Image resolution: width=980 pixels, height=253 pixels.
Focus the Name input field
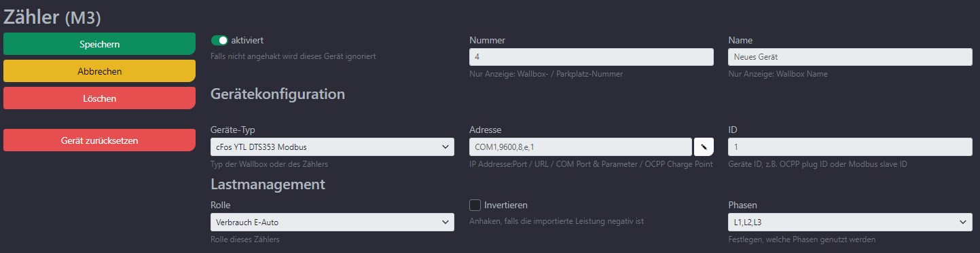pos(850,57)
